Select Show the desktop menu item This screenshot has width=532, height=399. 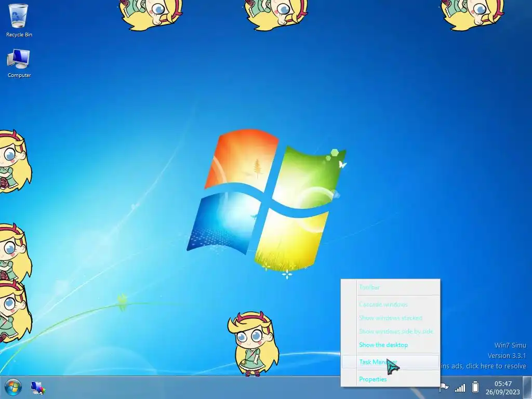[x=390, y=345]
